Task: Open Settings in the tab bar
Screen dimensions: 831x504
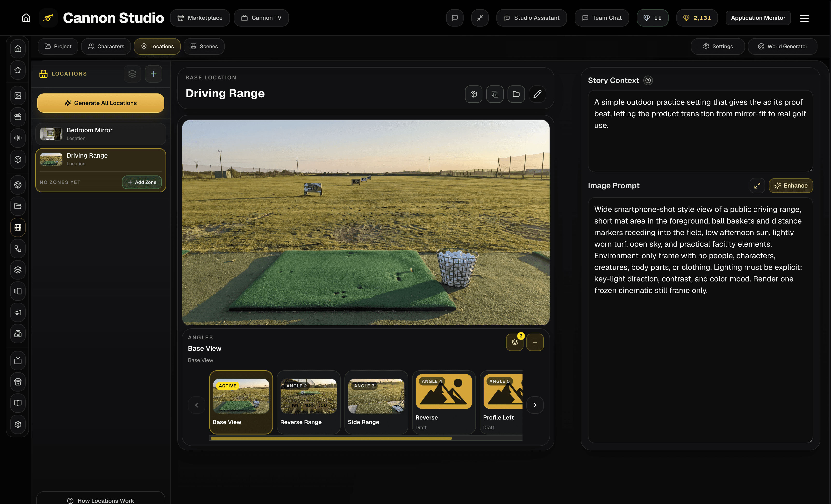Action: [718, 47]
